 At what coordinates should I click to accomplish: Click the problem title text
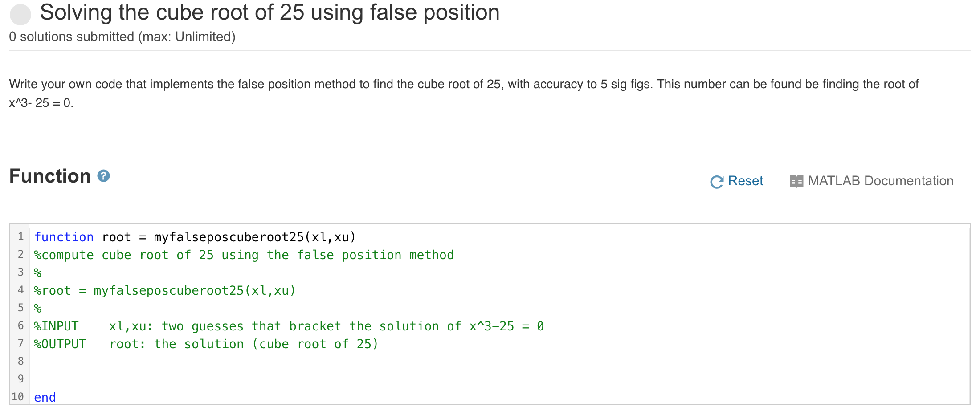pos(270,12)
